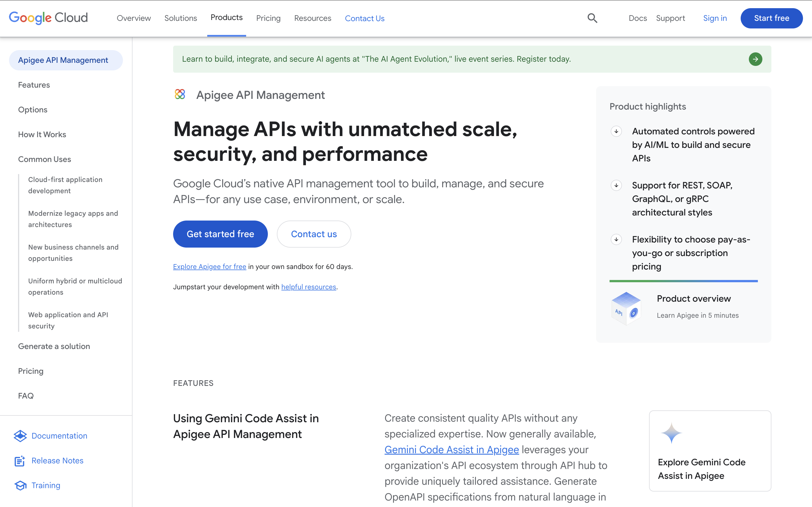Open the Products menu
812x507 pixels.
point(226,17)
